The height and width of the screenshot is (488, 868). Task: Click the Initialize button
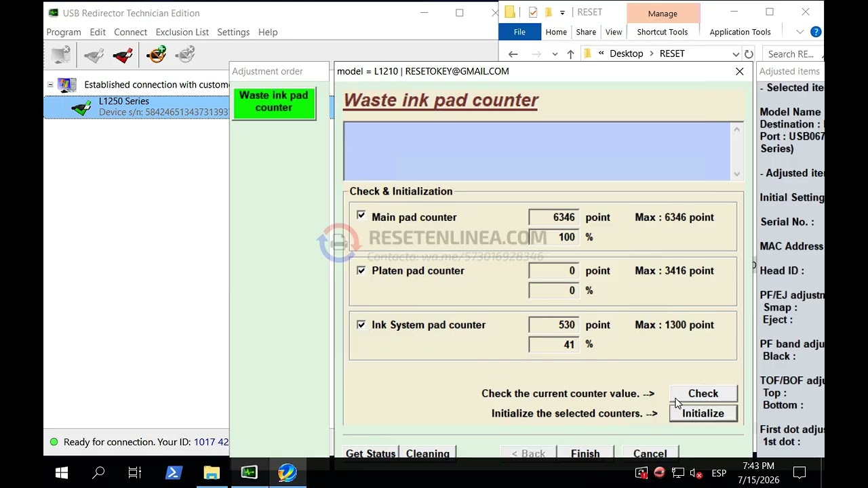703,413
